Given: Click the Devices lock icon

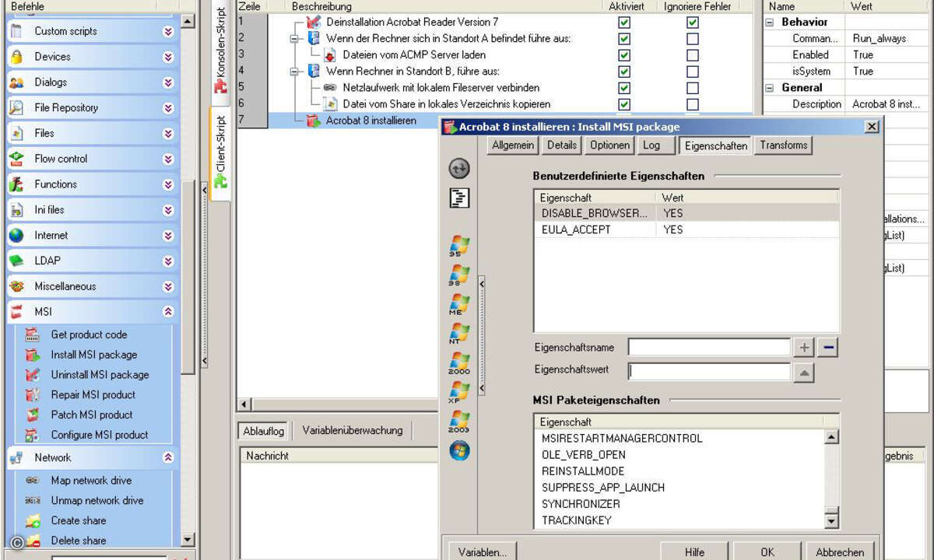Looking at the screenshot, I should (x=16, y=57).
